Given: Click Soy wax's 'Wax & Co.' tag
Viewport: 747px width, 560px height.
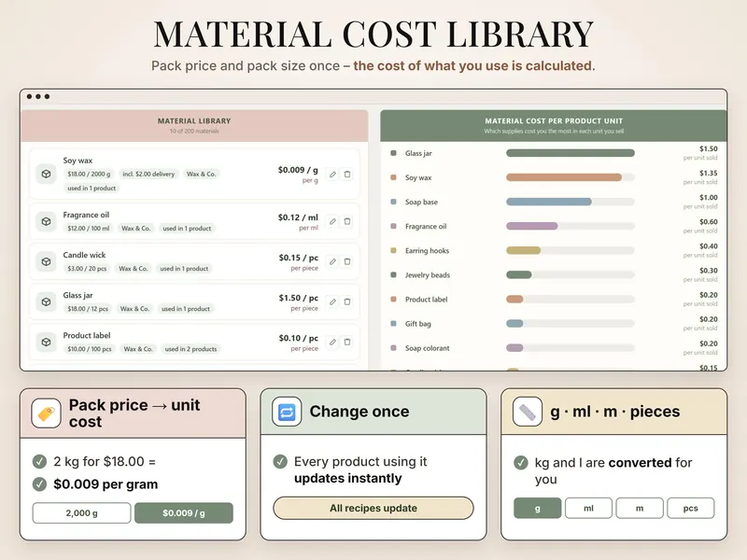Looking at the screenshot, I should point(201,175).
